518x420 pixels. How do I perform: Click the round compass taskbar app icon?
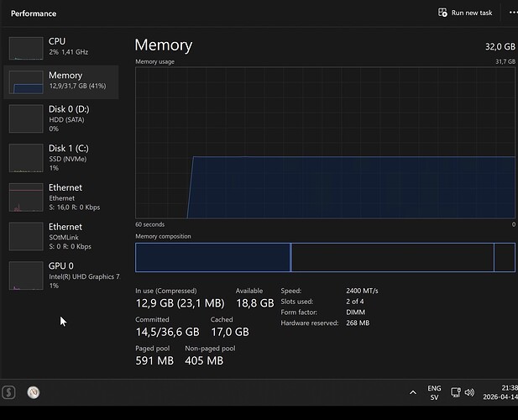pyautogui.click(x=34, y=392)
